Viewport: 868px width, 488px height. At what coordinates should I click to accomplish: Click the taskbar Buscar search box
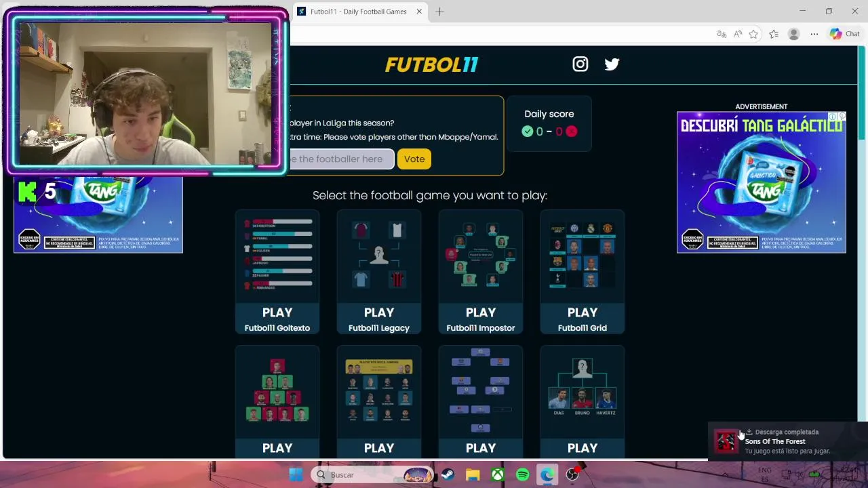tap(373, 474)
